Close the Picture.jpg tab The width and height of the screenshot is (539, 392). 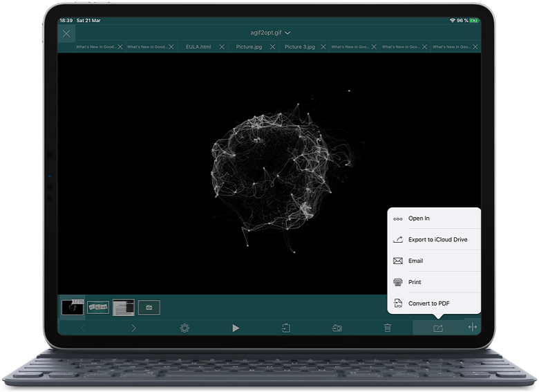pos(272,47)
